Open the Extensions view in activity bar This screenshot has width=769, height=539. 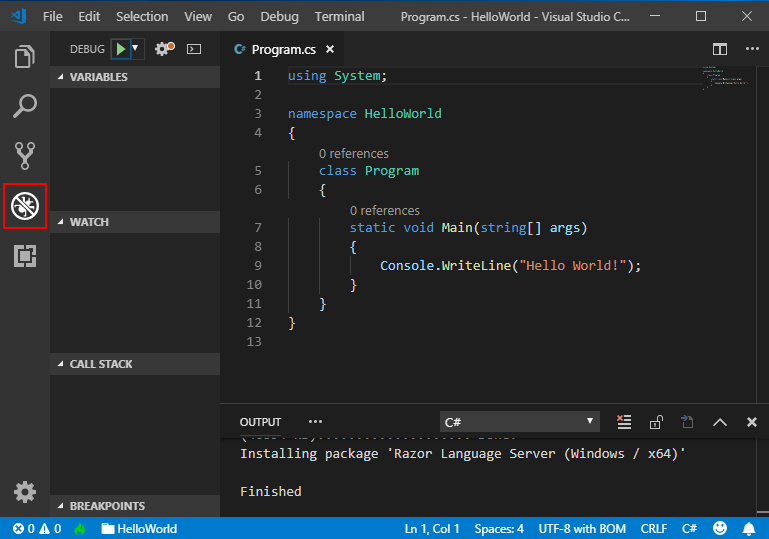click(24, 256)
